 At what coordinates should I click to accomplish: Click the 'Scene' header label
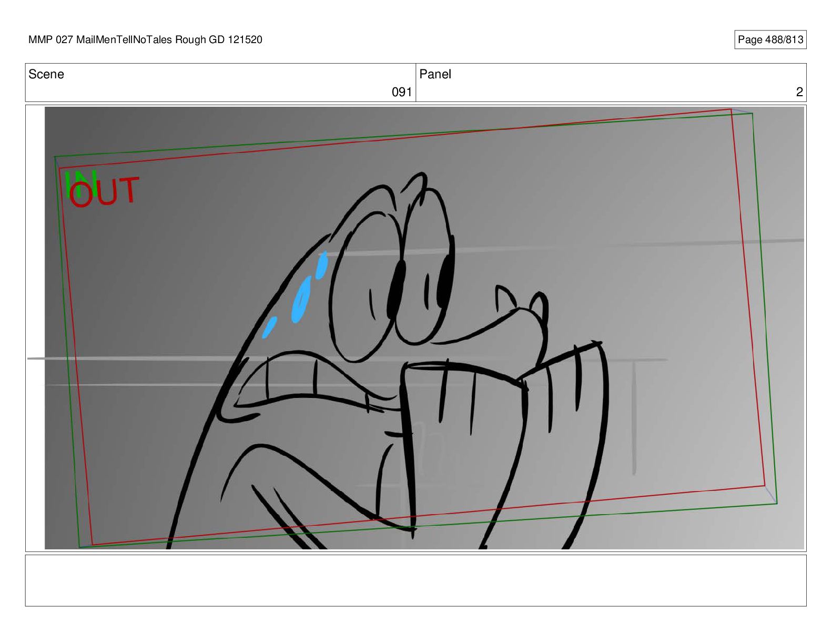pos(46,75)
